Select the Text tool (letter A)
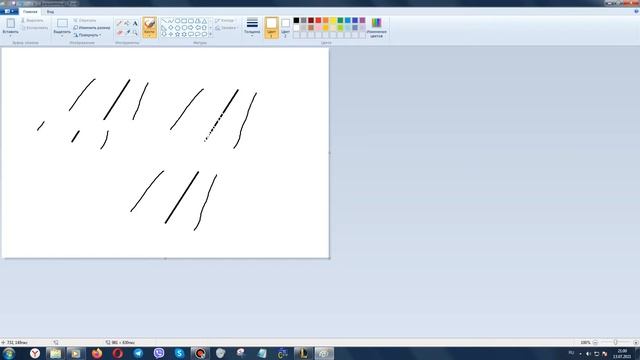 pyautogui.click(x=135, y=23)
